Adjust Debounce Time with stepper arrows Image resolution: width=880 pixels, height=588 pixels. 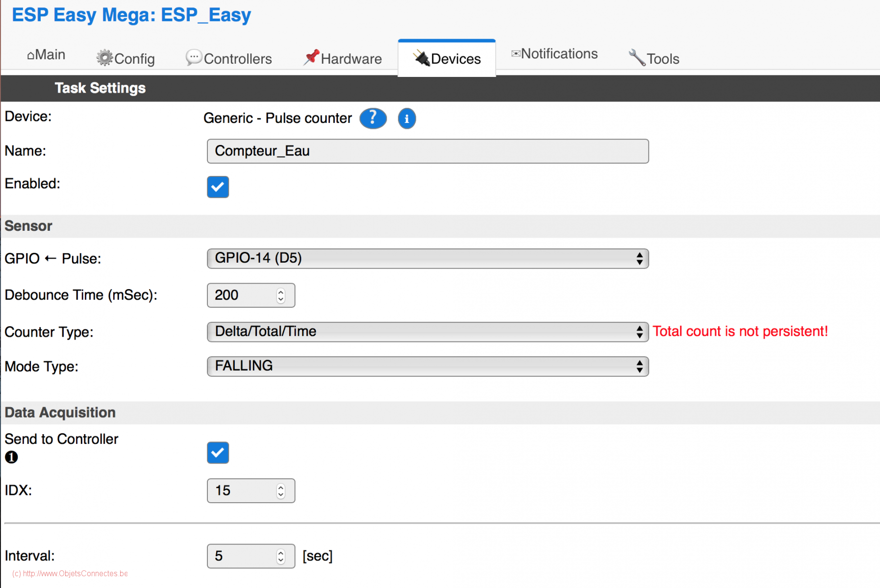(x=280, y=295)
